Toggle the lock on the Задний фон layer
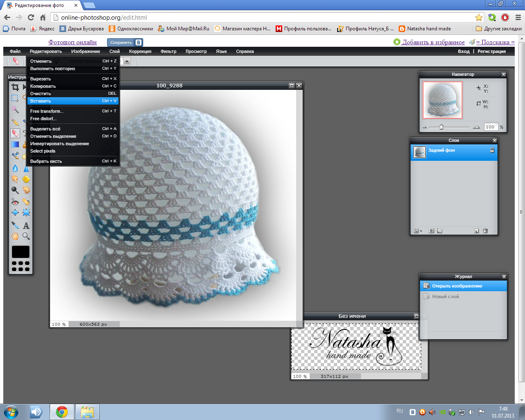The height and width of the screenshot is (420, 525). (x=492, y=151)
